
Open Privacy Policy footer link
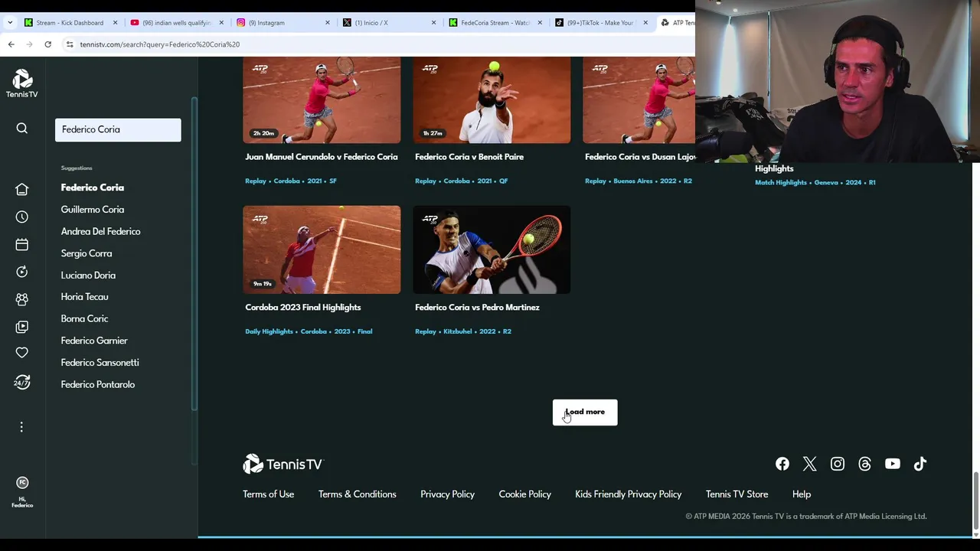(x=448, y=494)
